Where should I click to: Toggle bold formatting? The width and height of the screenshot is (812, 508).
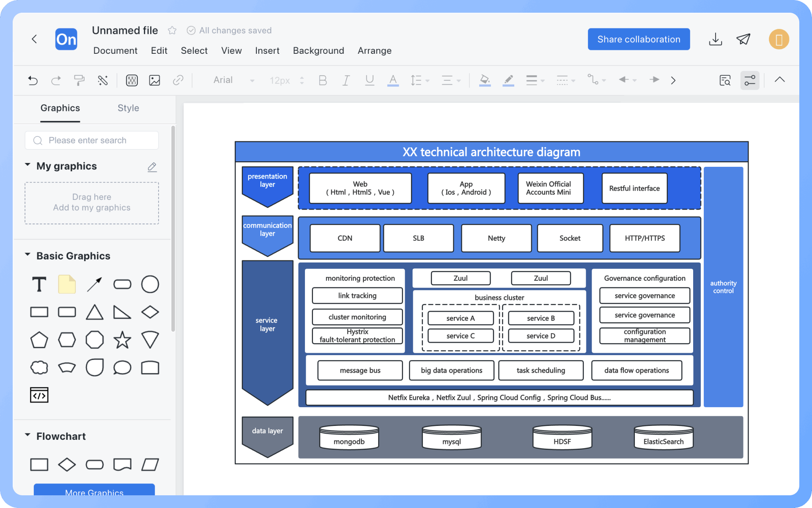(323, 80)
